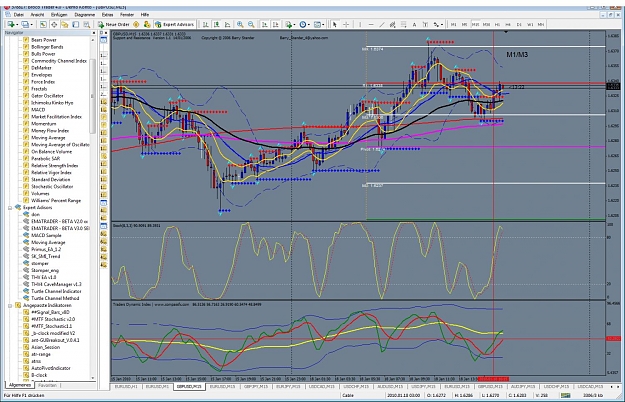625x402 pixels.
Task: Open dropdown arrow beside Profiles icon
Action: (31, 25)
